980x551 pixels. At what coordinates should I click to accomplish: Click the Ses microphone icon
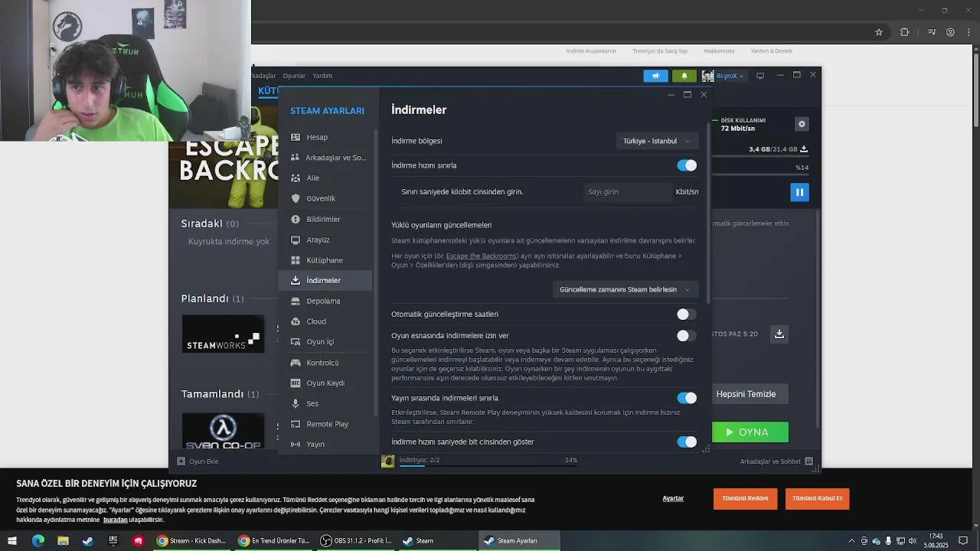[x=296, y=403]
